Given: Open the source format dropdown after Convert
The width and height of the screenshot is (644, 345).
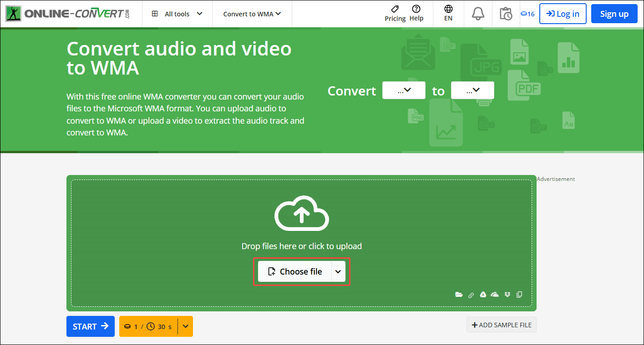Looking at the screenshot, I should click(403, 90).
